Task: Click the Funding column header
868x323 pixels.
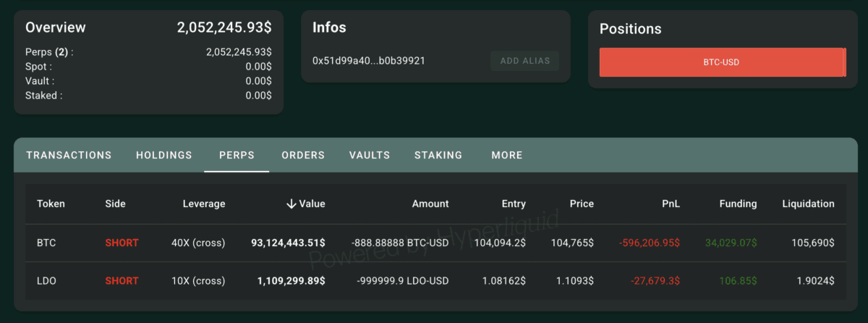Action: tap(738, 204)
